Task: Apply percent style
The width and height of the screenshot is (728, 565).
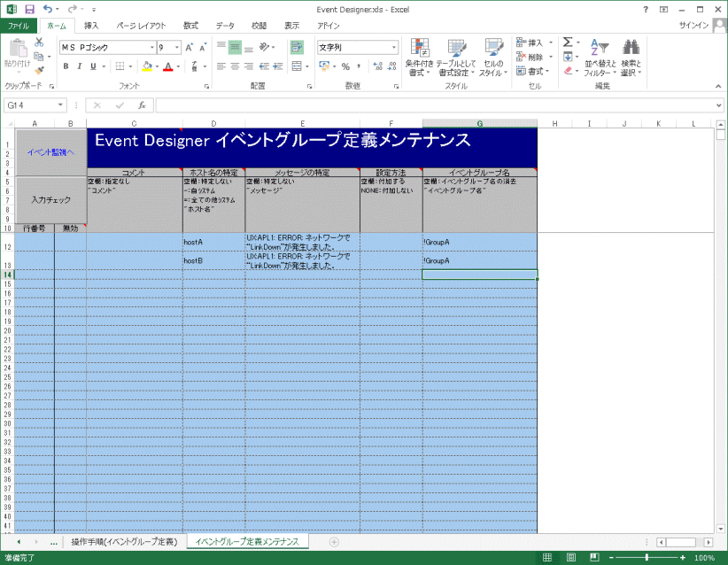Action: (345, 66)
